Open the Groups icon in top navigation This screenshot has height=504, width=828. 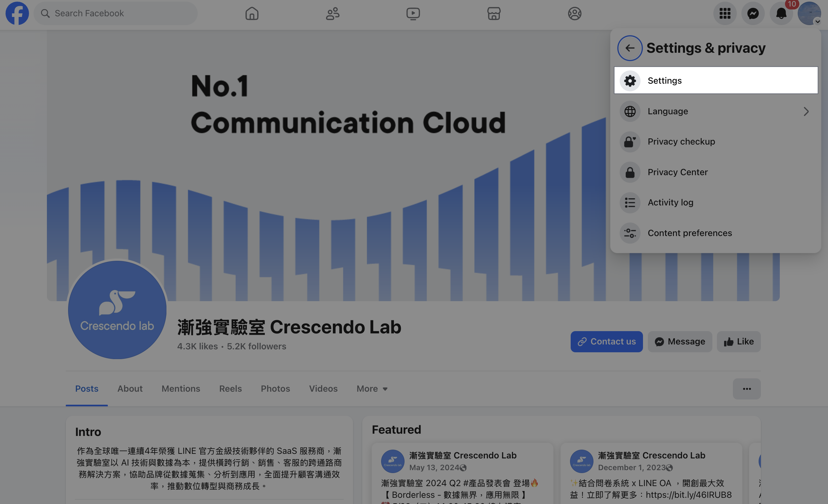[x=575, y=13]
